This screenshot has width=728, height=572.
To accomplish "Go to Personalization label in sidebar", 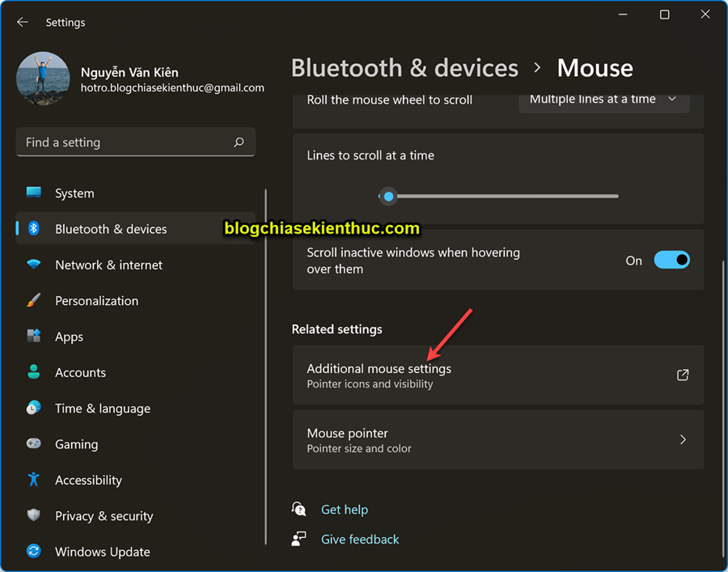I will pyautogui.click(x=96, y=301).
